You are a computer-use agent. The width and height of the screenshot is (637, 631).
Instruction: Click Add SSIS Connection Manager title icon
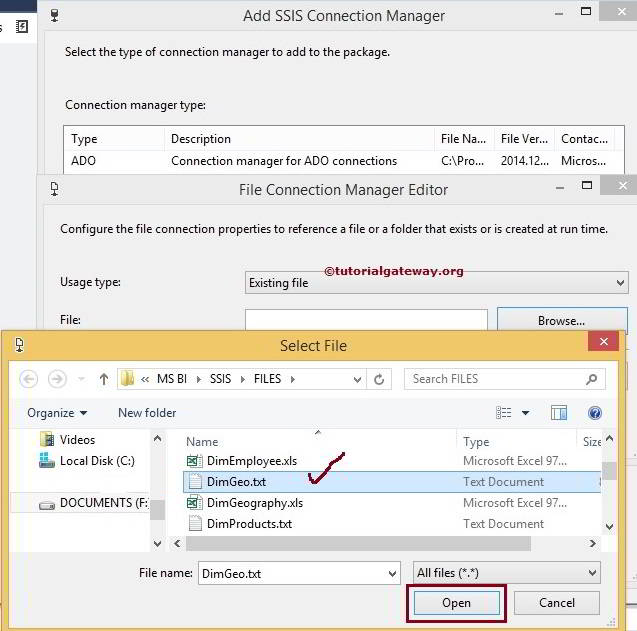click(54, 15)
